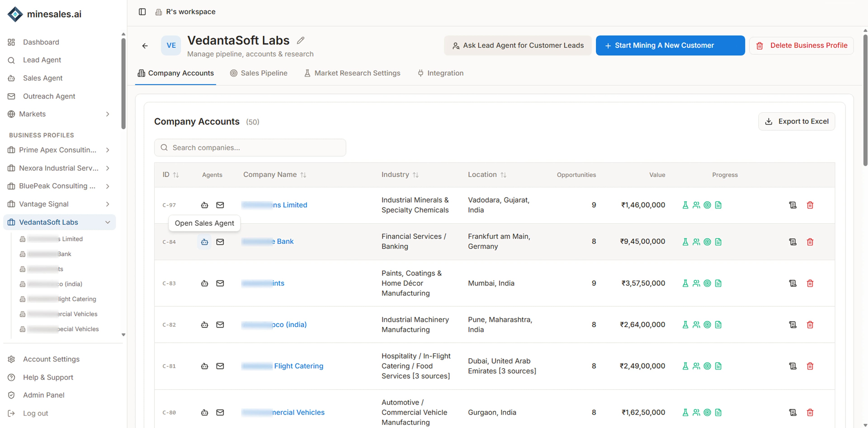Open Admin Panel
The height and width of the screenshot is (428, 868).
pyautogui.click(x=43, y=395)
